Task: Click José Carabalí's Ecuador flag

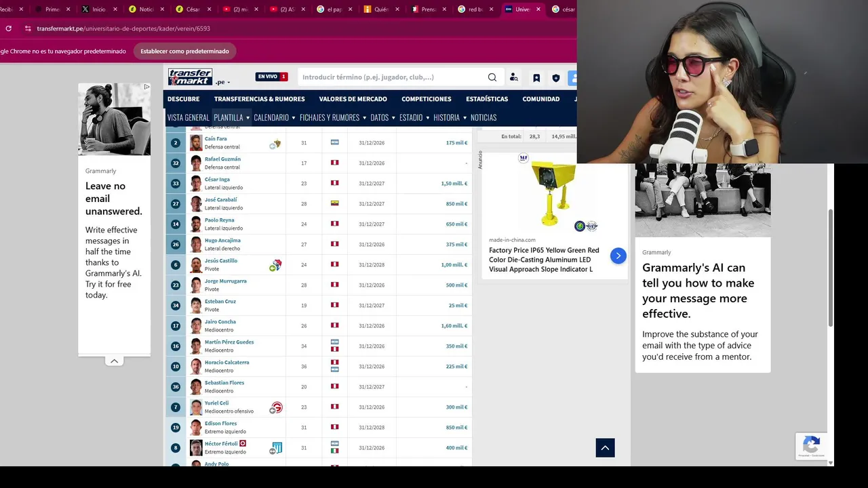Action: click(x=334, y=203)
